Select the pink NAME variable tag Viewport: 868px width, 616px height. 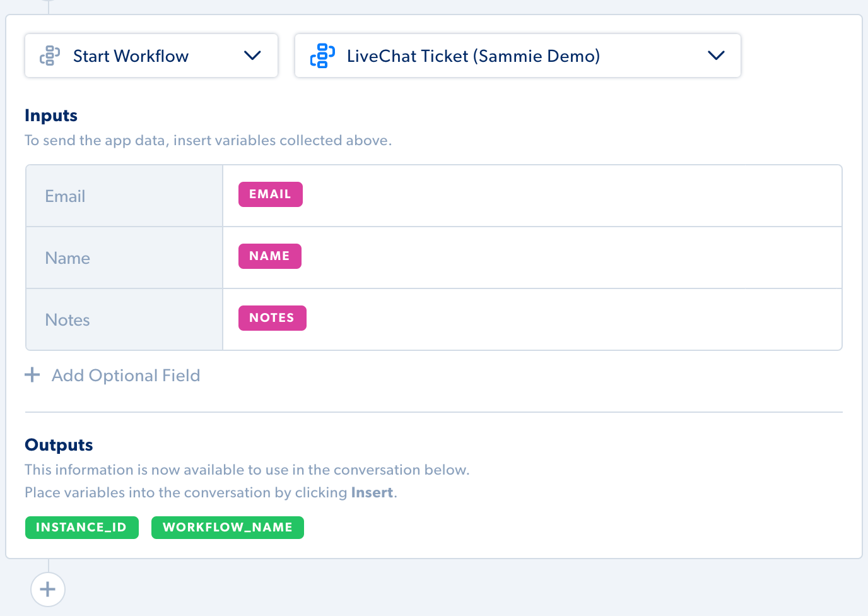[270, 256]
